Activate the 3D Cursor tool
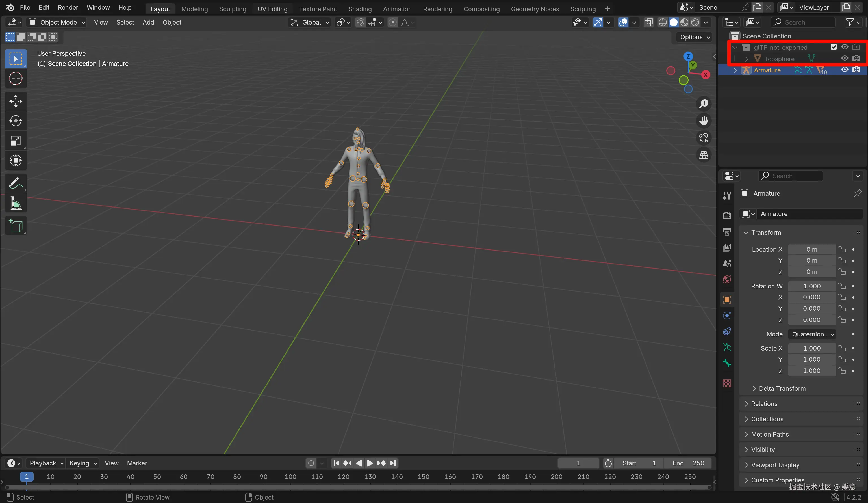Screen dimensions: 868x503 point(16,79)
